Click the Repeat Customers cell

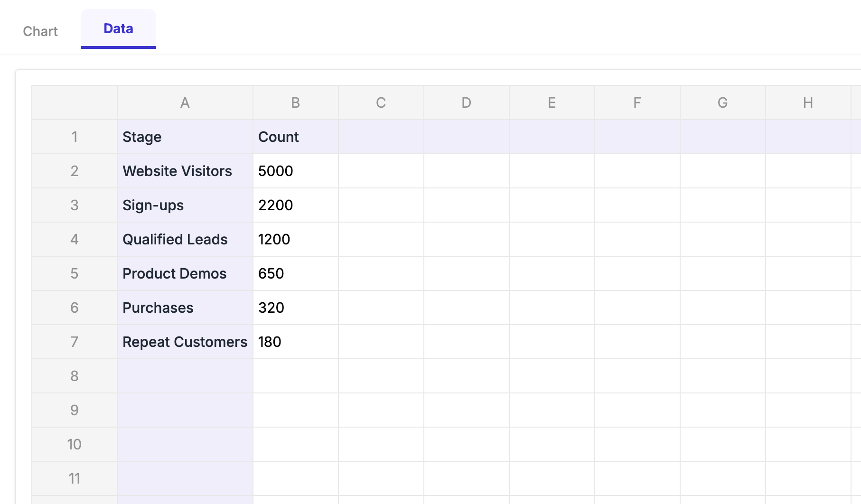185,342
